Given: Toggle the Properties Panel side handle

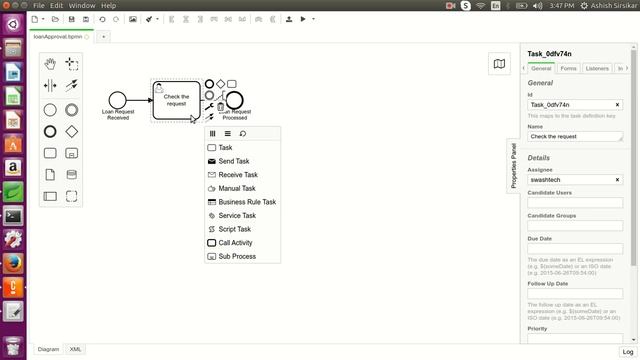Looking at the screenshot, I should point(513,166).
